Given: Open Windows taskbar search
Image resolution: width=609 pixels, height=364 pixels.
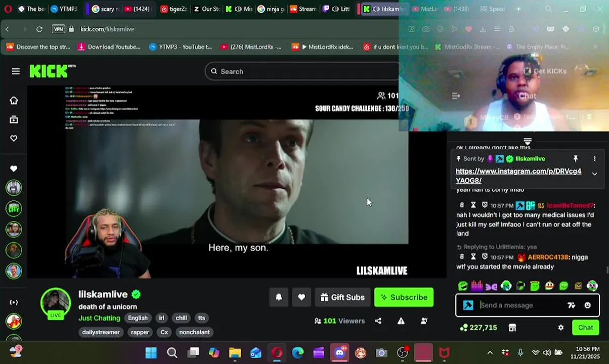Looking at the screenshot, I should [172, 353].
